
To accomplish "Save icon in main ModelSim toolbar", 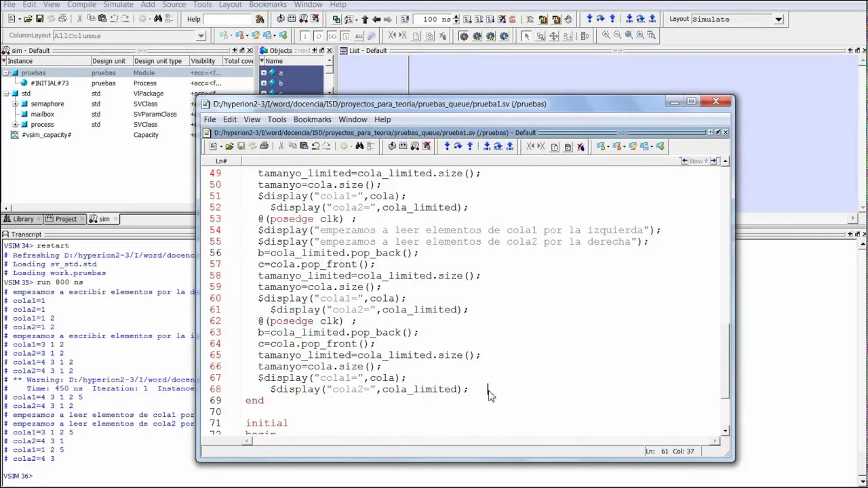I will point(39,19).
